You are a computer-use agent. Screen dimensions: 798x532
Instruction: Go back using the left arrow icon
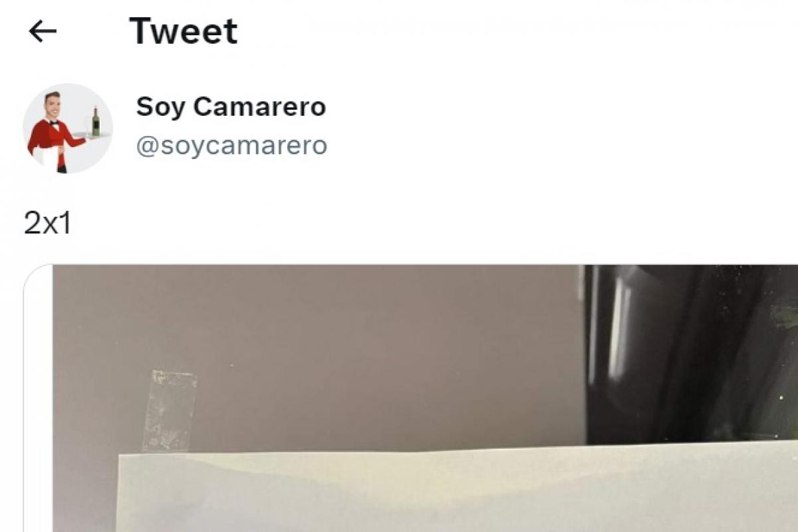pyautogui.click(x=43, y=31)
